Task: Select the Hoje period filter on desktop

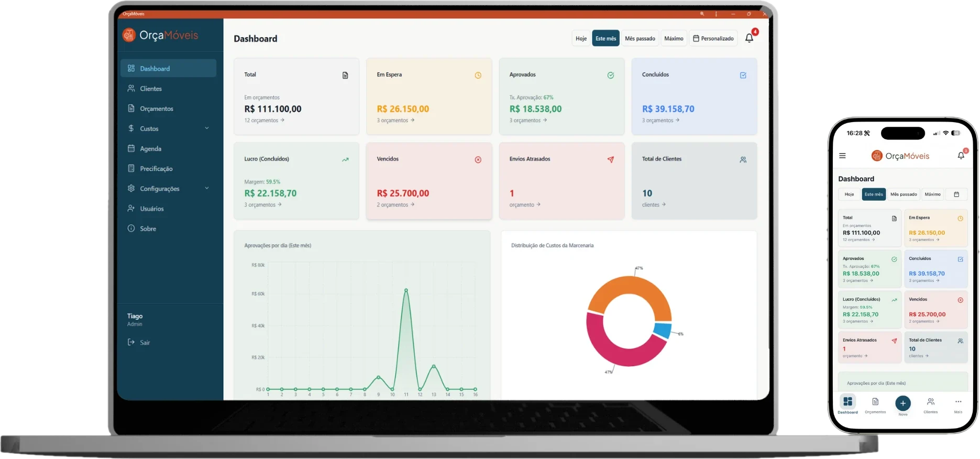Action: [581, 38]
